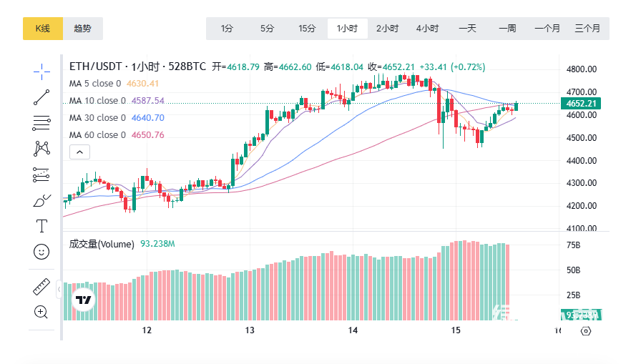The width and height of the screenshot is (636, 364).
Task: Switch to the 趋势 trend tab
Action: coord(82,29)
